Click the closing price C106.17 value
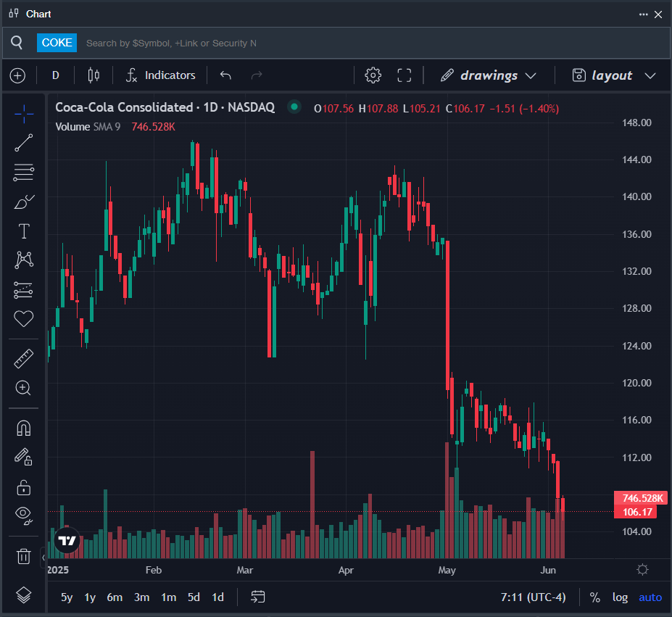Screen dimensions: 672x617 coord(465,109)
